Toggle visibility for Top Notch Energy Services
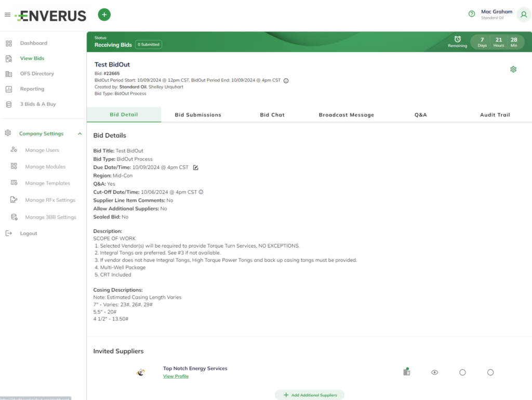 [434, 372]
